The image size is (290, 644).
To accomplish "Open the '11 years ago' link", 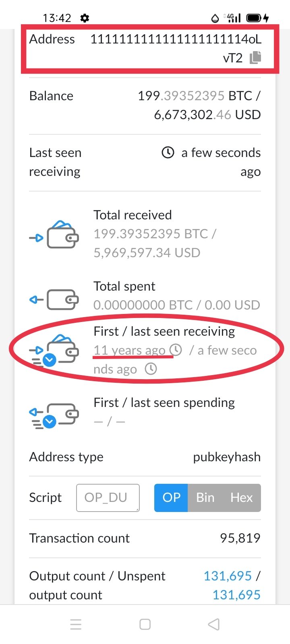I will [x=129, y=350].
